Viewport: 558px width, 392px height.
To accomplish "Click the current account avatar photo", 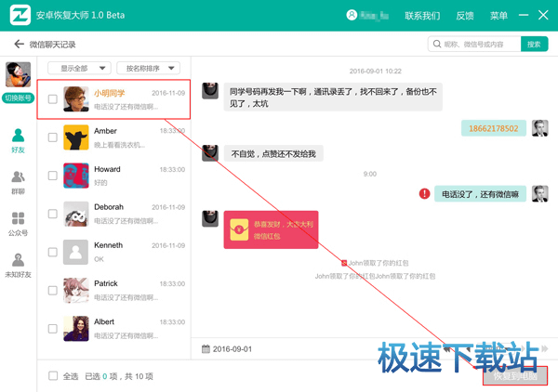I will tap(19, 74).
